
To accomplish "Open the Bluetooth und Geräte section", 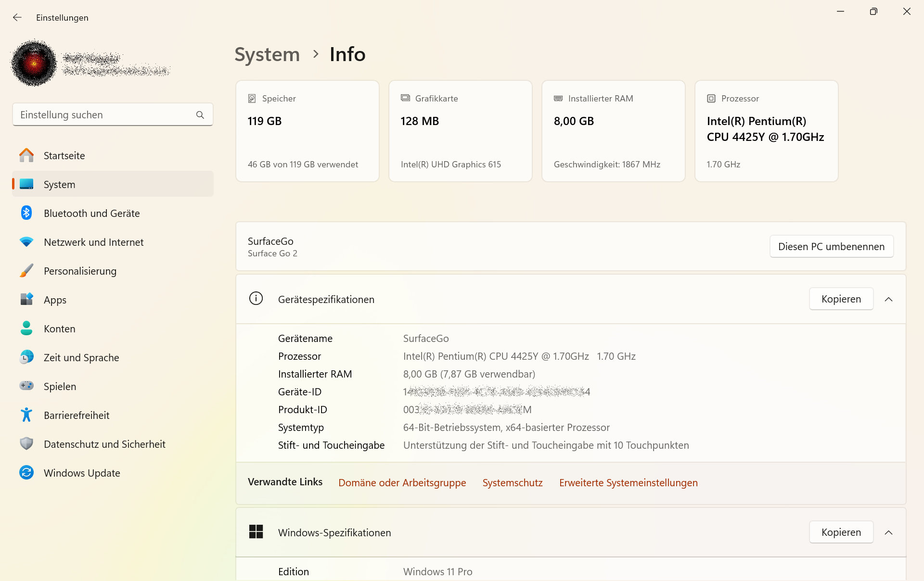I will [x=91, y=214].
